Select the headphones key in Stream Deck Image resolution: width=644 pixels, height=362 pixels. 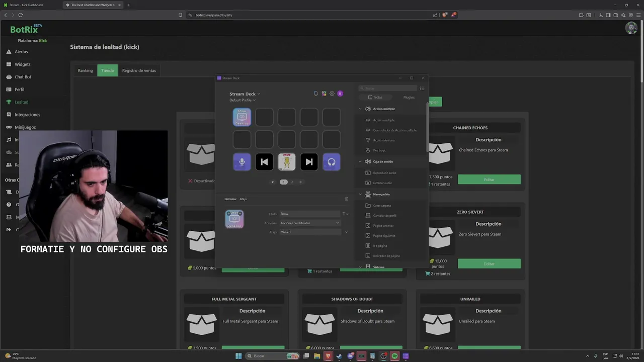click(331, 162)
